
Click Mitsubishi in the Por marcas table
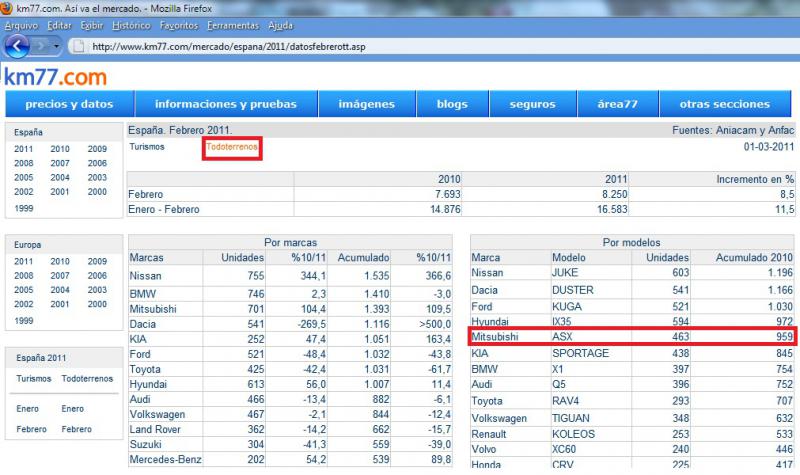pyautogui.click(x=153, y=309)
